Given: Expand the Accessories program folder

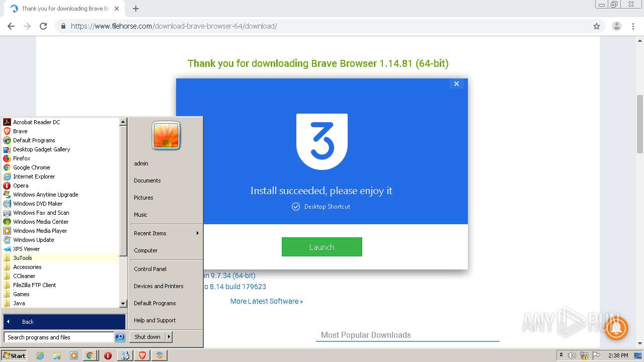Looking at the screenshot, I should [x=60, y=267].
